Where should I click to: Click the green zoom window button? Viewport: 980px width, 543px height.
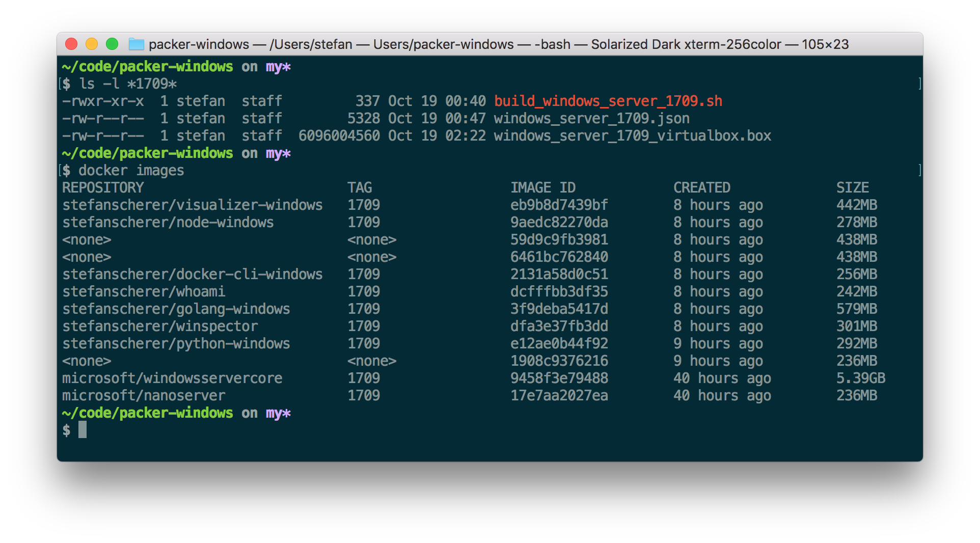[x=112, y=44]
